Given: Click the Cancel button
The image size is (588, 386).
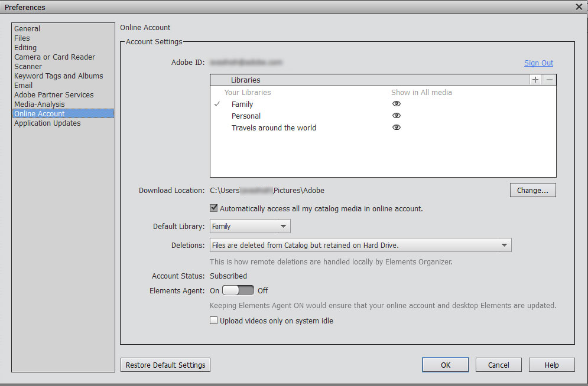Looking at the screenshot, I should coord(498,365).
